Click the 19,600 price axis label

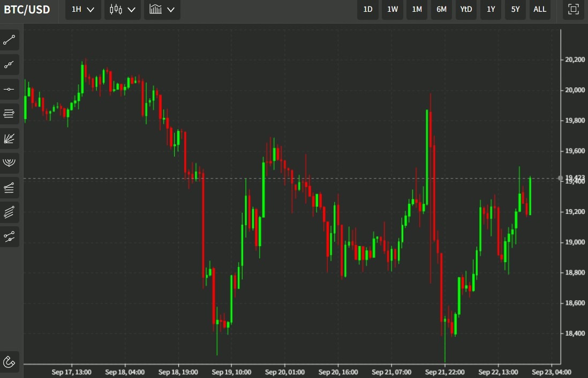(575, 151)
